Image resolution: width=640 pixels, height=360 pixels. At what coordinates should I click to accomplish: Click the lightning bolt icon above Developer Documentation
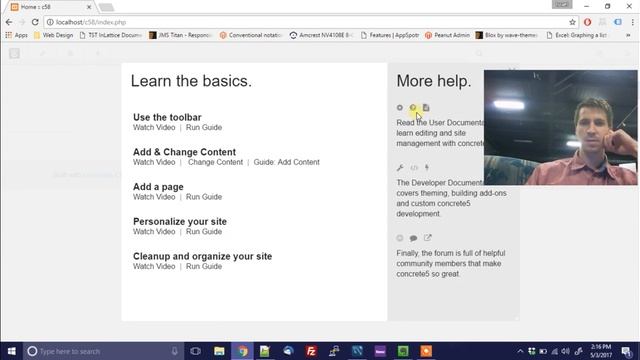click(427, 167)
